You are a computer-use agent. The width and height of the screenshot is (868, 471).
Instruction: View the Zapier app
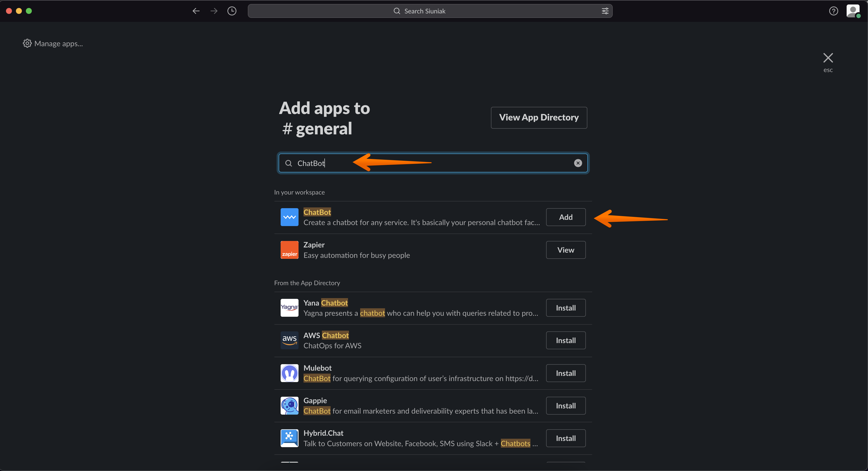coord(566,250)
